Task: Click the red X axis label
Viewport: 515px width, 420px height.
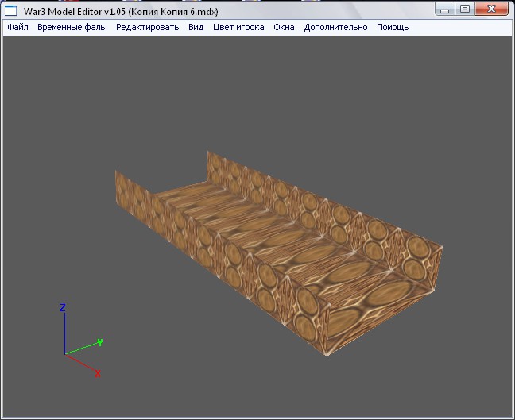Action: pos(98,373)
